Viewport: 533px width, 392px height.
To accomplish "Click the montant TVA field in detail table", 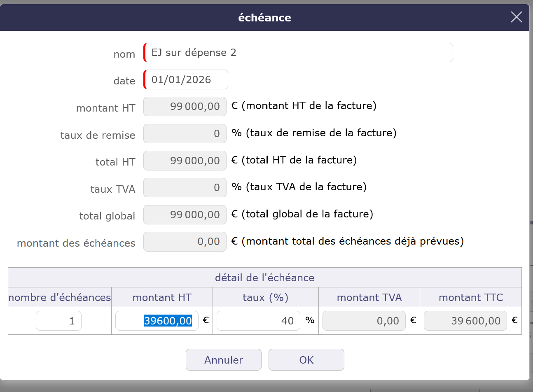I will pos(364,321).
